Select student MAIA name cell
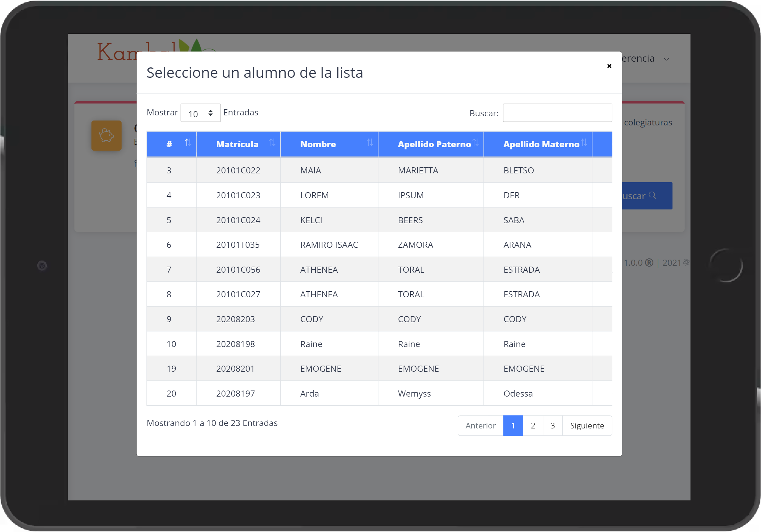The image size is (761, 532). click(x=329, y=170)
